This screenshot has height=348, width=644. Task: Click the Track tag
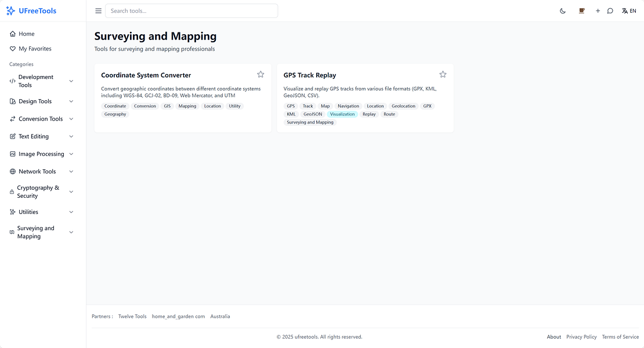[x=307, y=106]
